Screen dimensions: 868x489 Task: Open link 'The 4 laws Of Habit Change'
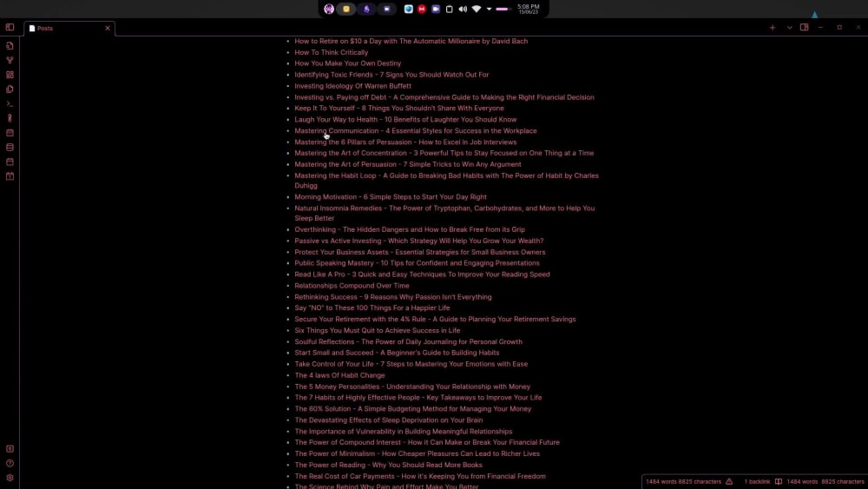click(x=339, y=375)
